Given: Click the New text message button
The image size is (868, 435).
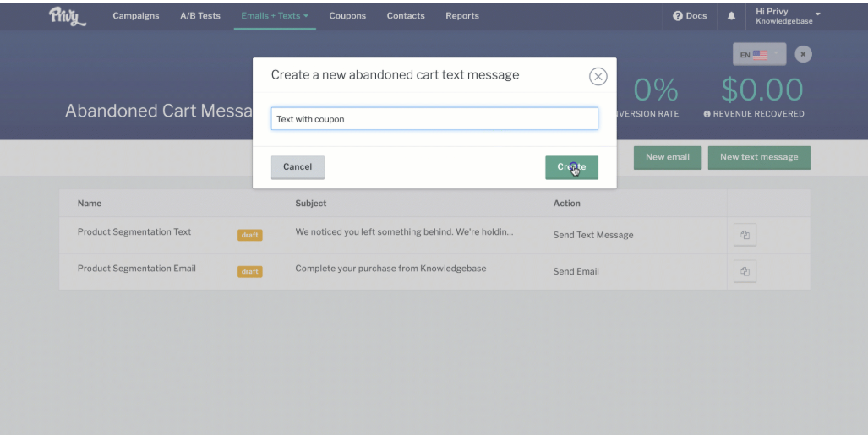Looking at the screenshot, I should 759,157.
